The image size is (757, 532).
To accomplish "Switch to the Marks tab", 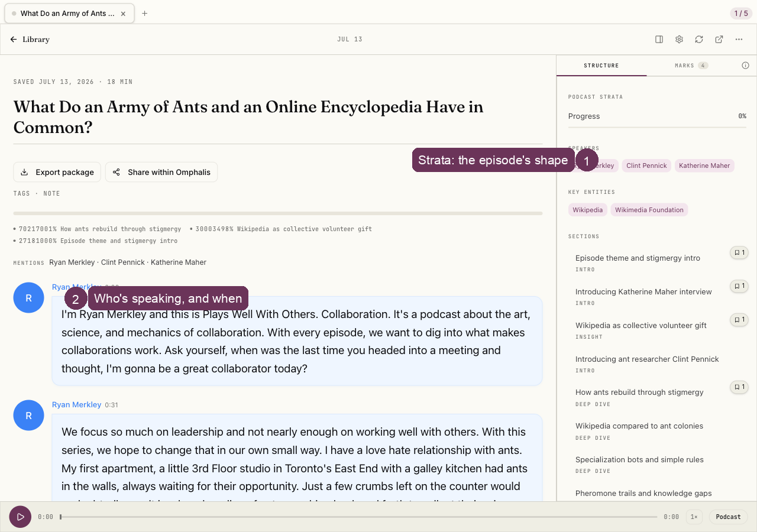I will (691, 66).
